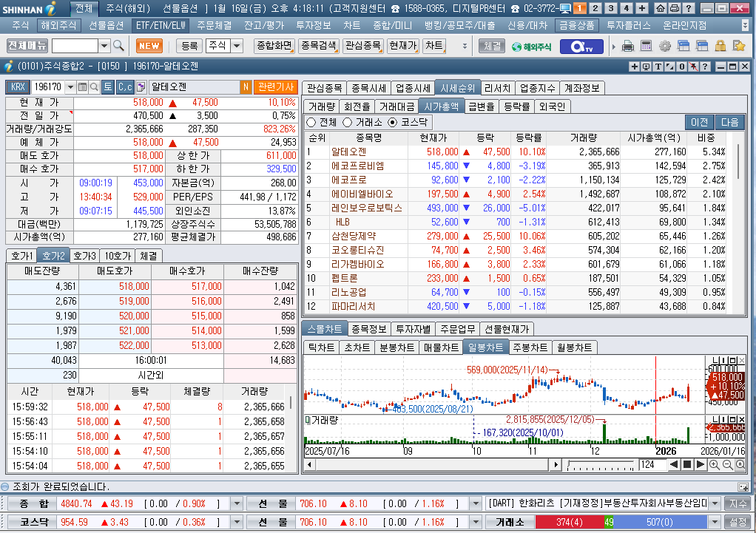
Task: Select the 코스닥 radio button
Action: pos(393,123)
